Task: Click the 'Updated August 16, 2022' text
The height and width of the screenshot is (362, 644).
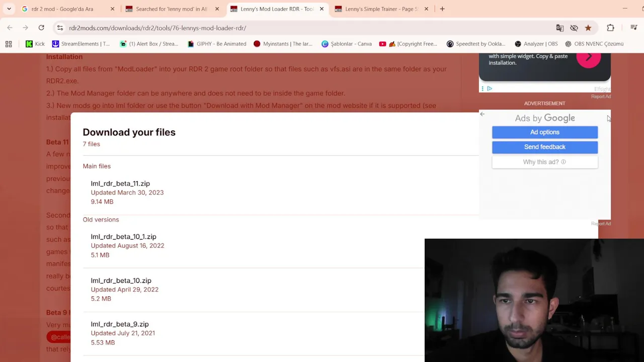Action: coord(127,246)
